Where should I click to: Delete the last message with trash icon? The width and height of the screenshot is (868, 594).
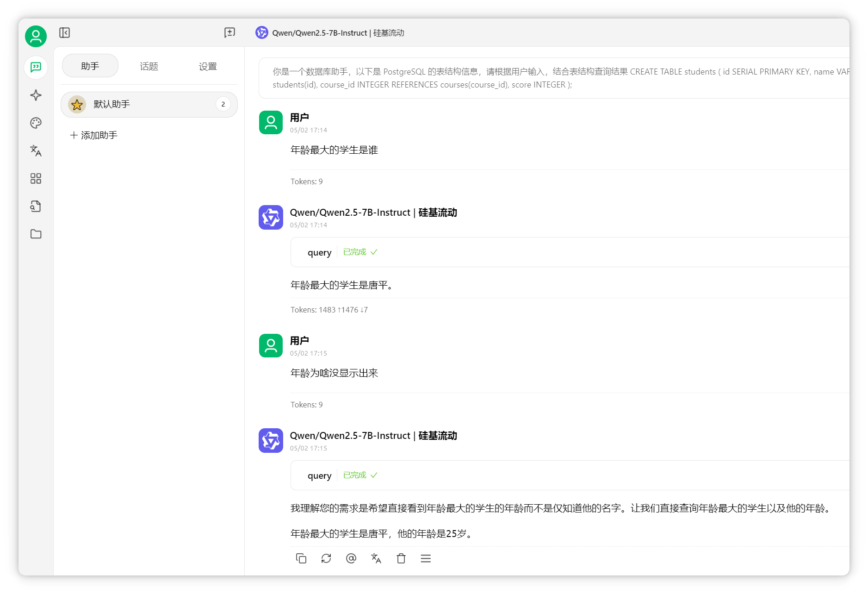pos(401,558)
